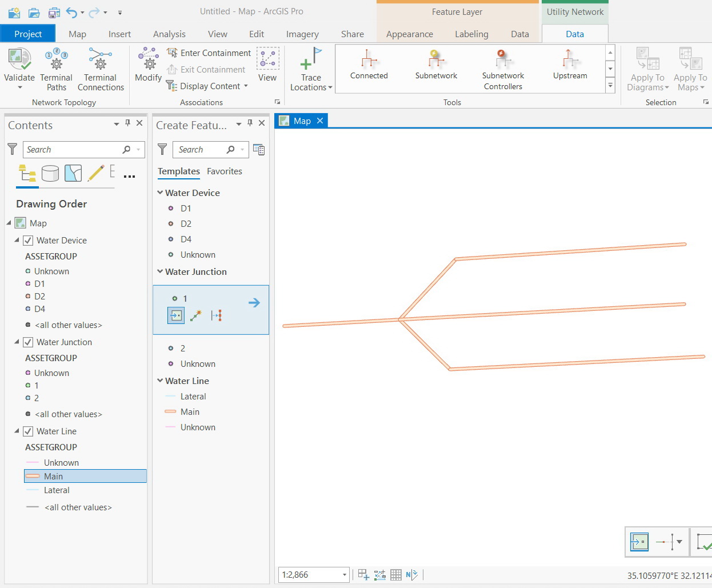Click the filter icon in Contents pane
Image resolution: width=712 pixels, height=588 pixels.
click(12, 149)
